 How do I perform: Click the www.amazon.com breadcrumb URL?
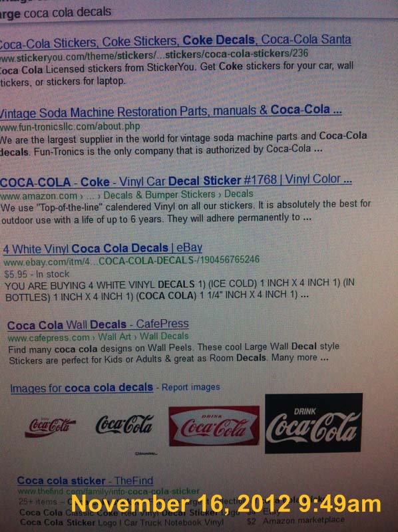point(39,196)
